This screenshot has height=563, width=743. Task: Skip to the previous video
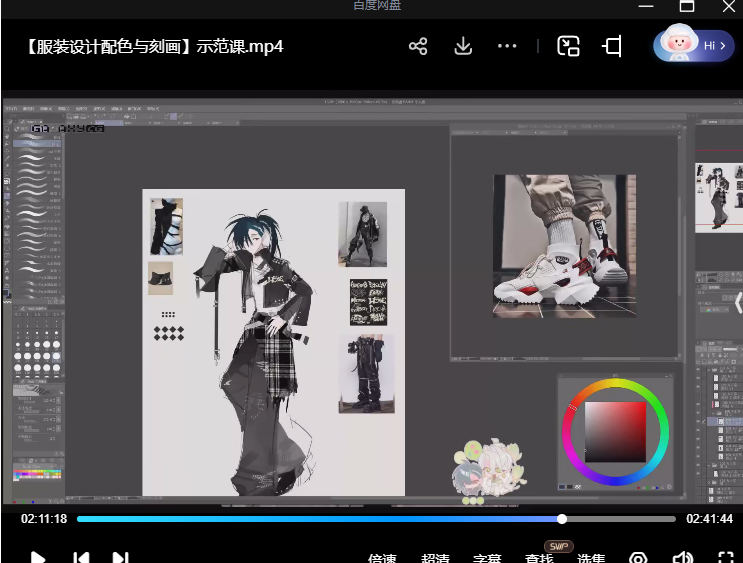81,558
